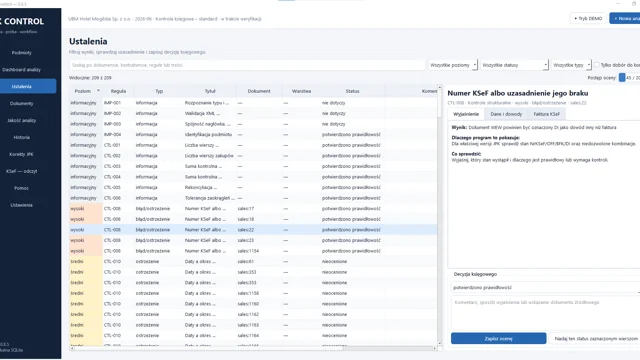Click the horizontal scrollbar left arrow
Viewport: 640px width, 360px height.
pos(72,349)
